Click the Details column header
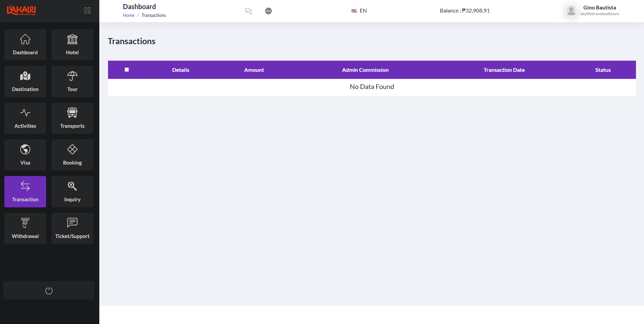This screenshot has height=324, width=644. pos(181,70)
